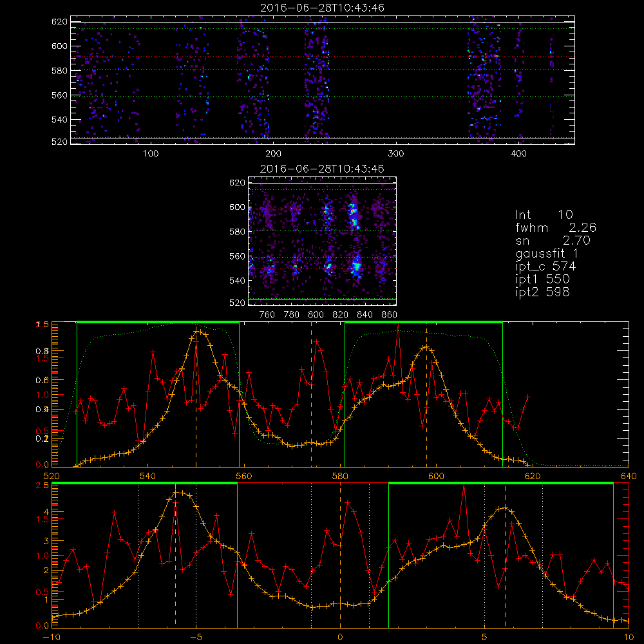
Task: Click the brightest blob near 600 in middle image
Action: click(x=353, y=214)
